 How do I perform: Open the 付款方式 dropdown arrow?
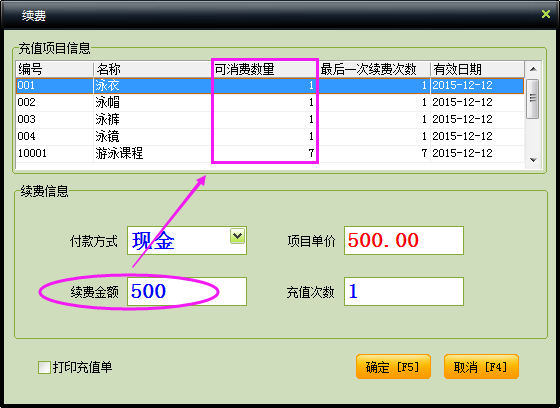238,236
